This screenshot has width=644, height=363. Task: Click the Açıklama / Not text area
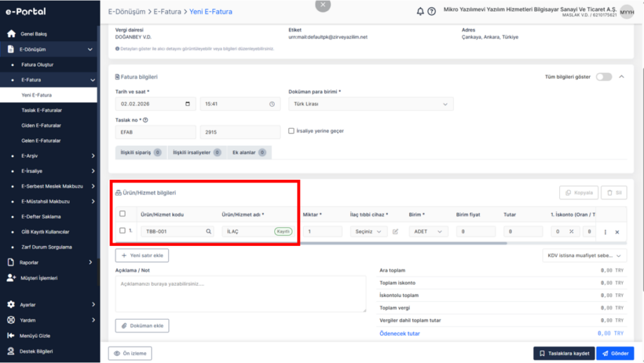(241, 294)
